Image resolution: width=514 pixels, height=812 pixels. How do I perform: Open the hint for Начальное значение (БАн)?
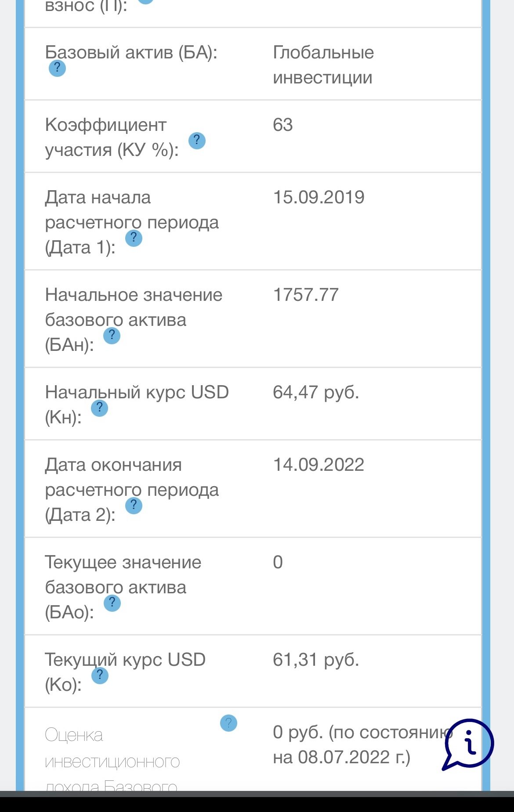(x=112, y=336)
